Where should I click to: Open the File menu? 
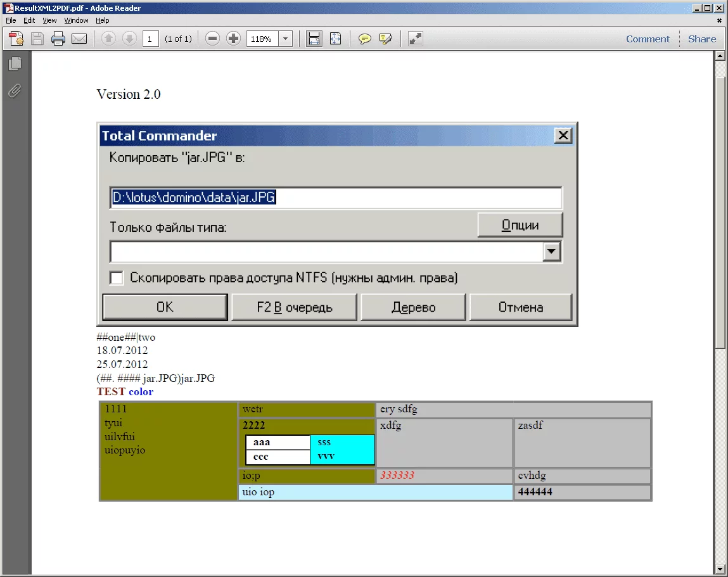click(11, 20)
